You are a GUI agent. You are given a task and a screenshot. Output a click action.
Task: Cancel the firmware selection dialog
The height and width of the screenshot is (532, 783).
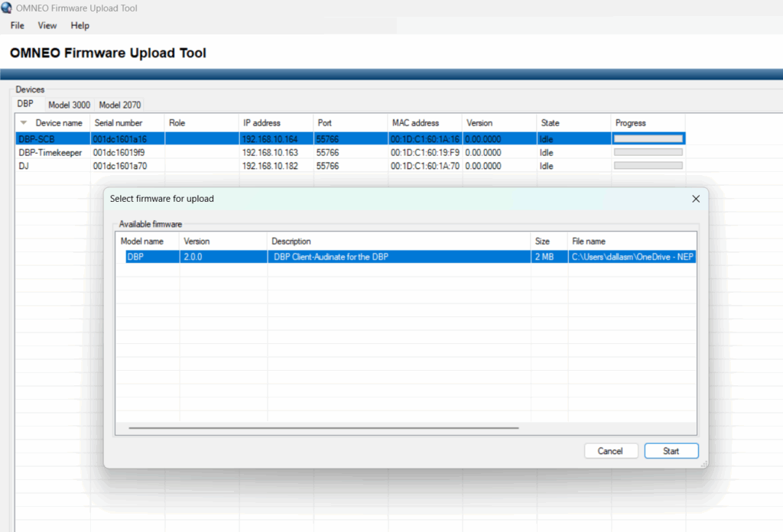point(610,451)
